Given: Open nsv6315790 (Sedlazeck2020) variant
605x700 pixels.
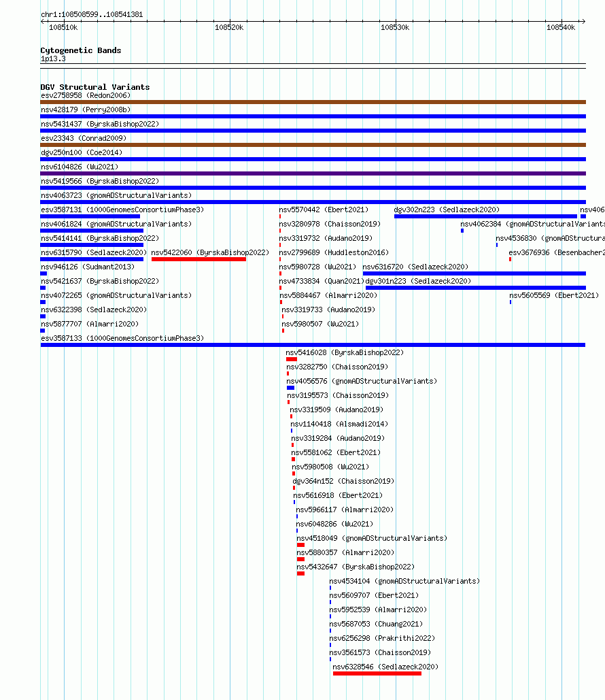Looking at the screenshot, I should pos(94,252).
